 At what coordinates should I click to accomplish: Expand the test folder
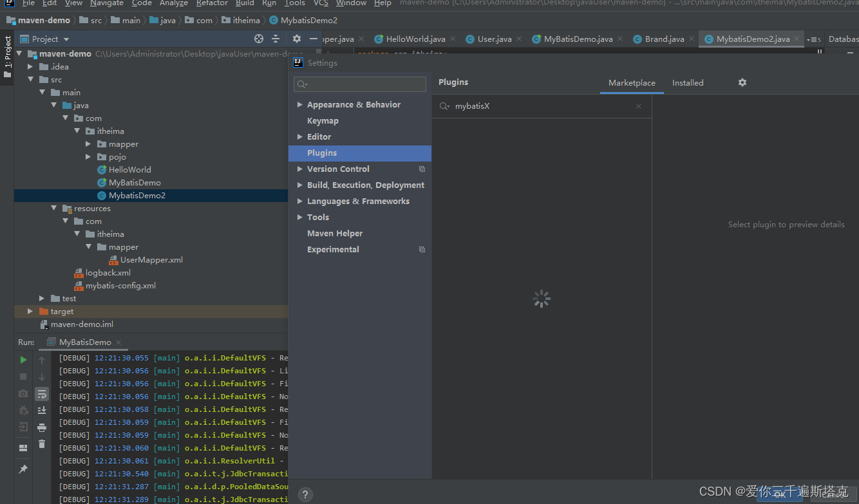[42, 298]
